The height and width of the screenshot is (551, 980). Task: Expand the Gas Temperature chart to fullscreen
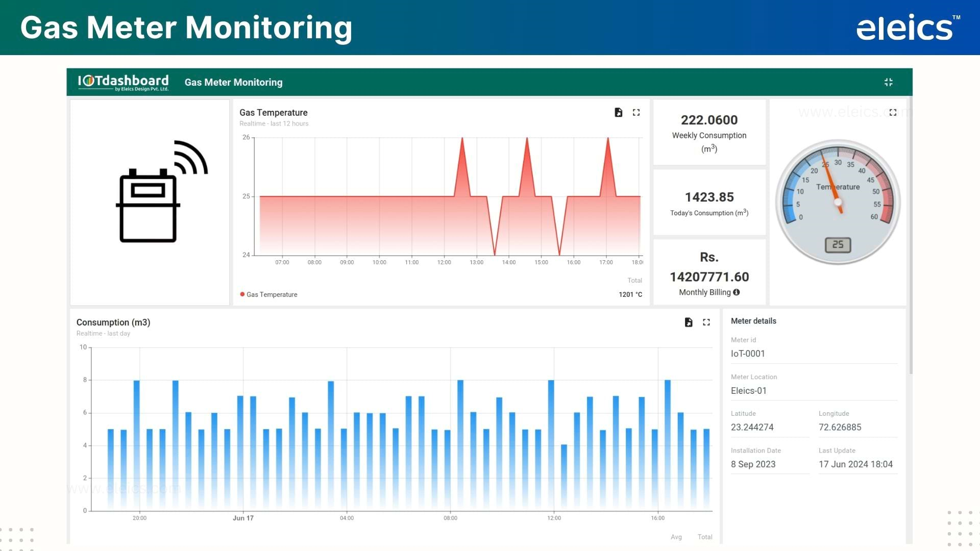tap(636, 112)
